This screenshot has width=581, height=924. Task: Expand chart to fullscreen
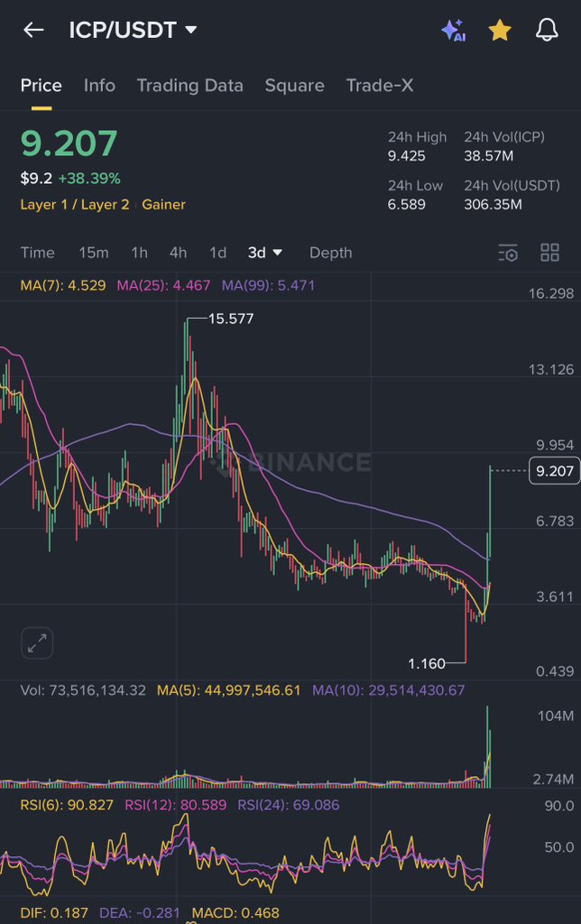(37, 643)
